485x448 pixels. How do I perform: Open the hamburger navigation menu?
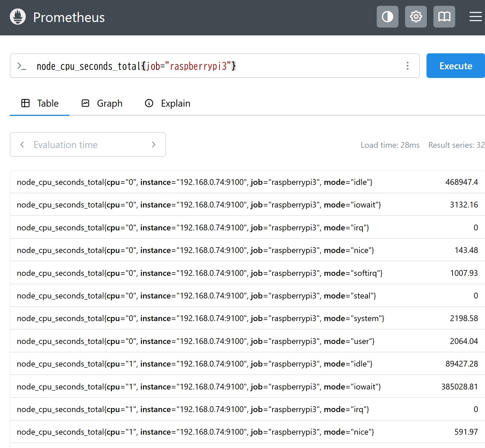point(475,17)
